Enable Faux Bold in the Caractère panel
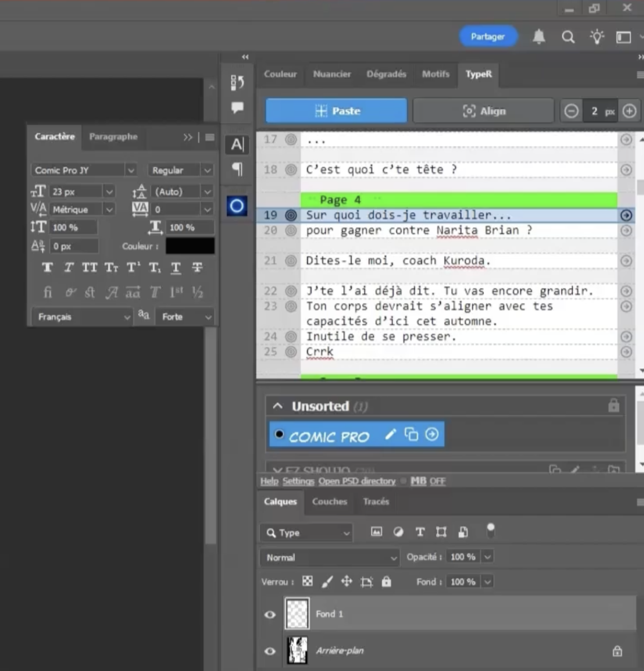644x671 pixels. coord(47,267)
